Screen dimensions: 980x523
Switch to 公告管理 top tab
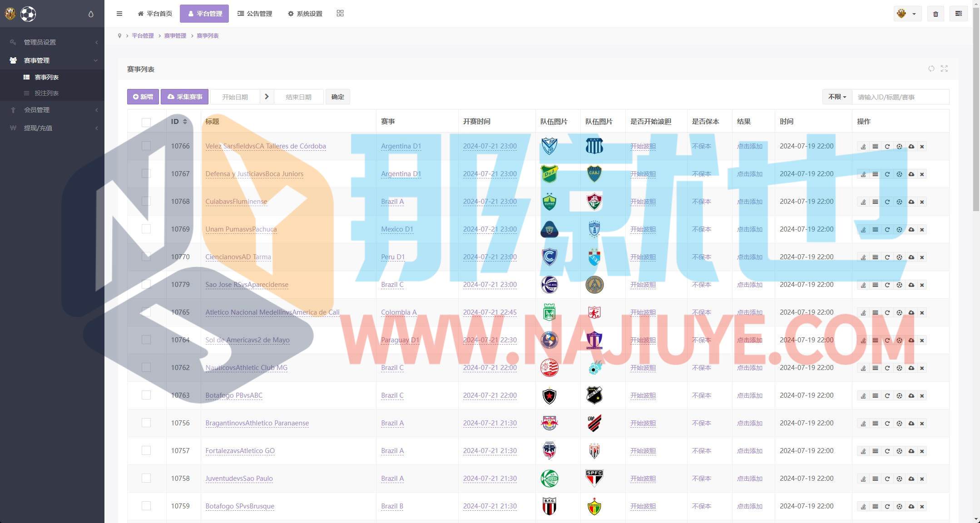point(255,14)
